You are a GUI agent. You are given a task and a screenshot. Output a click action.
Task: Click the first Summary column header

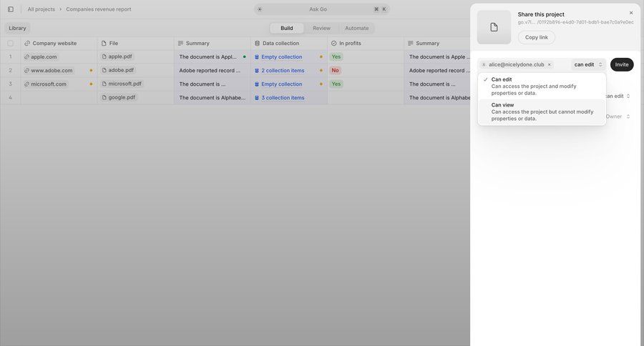point(212,43)
